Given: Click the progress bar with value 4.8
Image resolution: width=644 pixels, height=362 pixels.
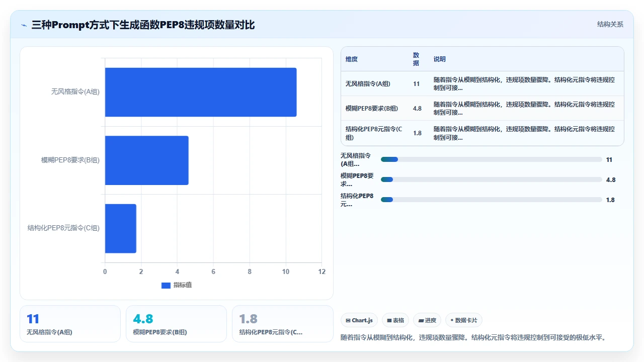Looking at the screenshot, I should coord(492,179).
